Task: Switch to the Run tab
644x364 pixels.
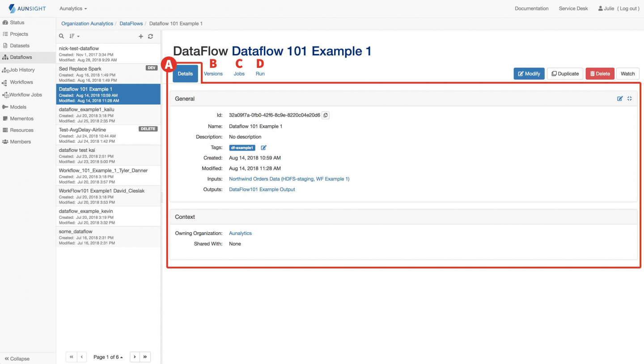Action: click(x=260, y=74)
